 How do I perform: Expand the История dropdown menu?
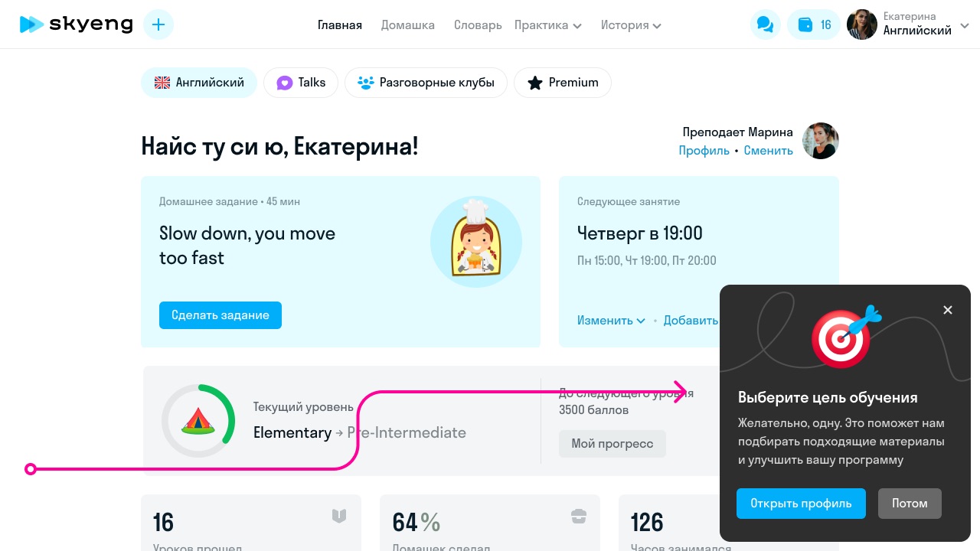(x=632, y=24)
